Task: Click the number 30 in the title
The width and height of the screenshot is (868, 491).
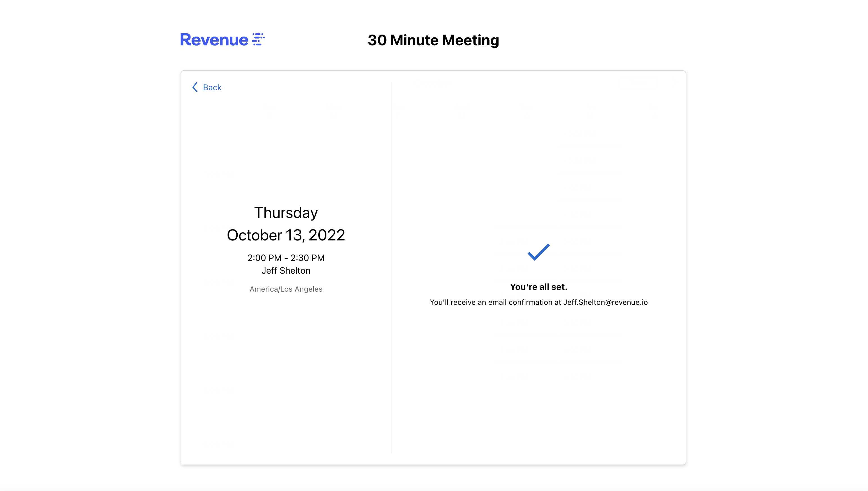Action: pos(377,40)
